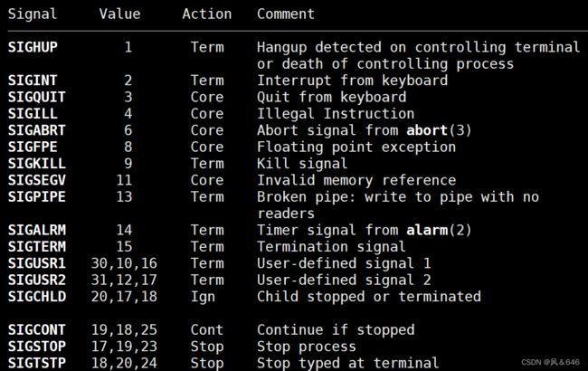Select the SIGUSR1 value 30,10,16

[124, 263]
